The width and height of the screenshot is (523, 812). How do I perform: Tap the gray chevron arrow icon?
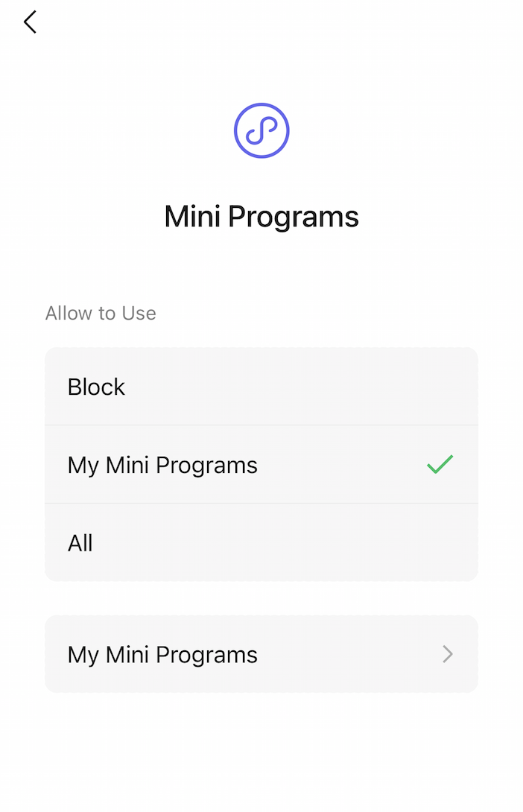point(447,654)
